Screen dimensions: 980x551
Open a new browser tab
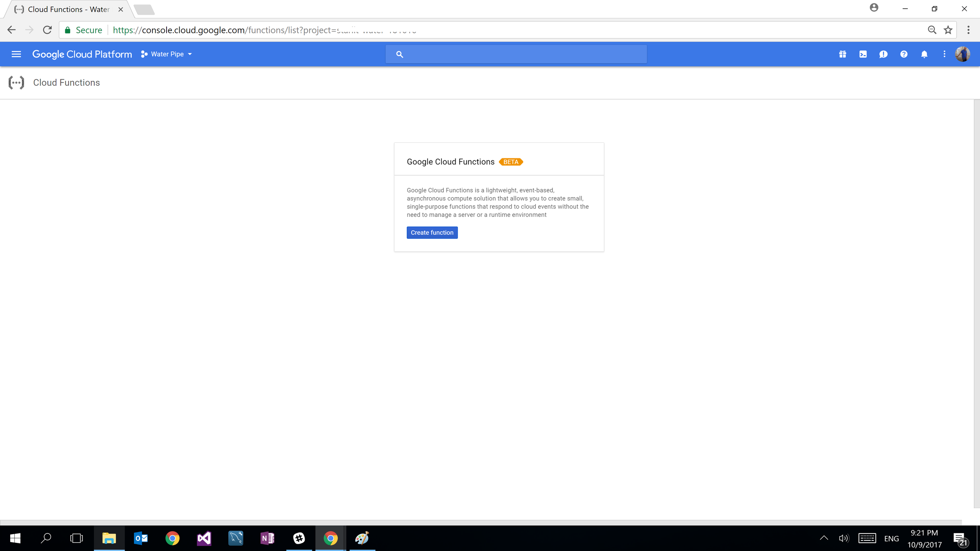pos(144,9)
